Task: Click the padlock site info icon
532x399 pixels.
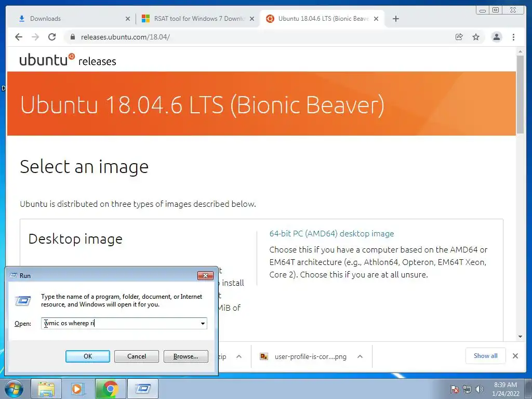Action: 73,37
